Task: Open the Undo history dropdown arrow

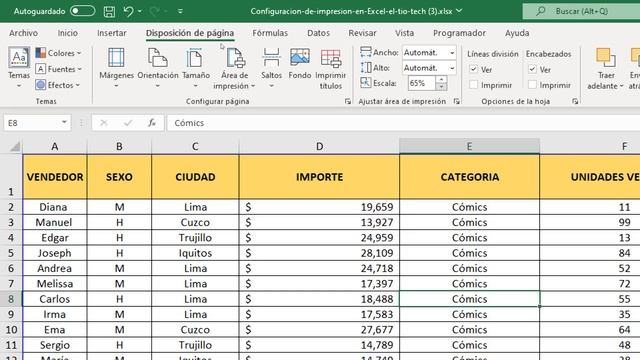Action: click(140, 11)
